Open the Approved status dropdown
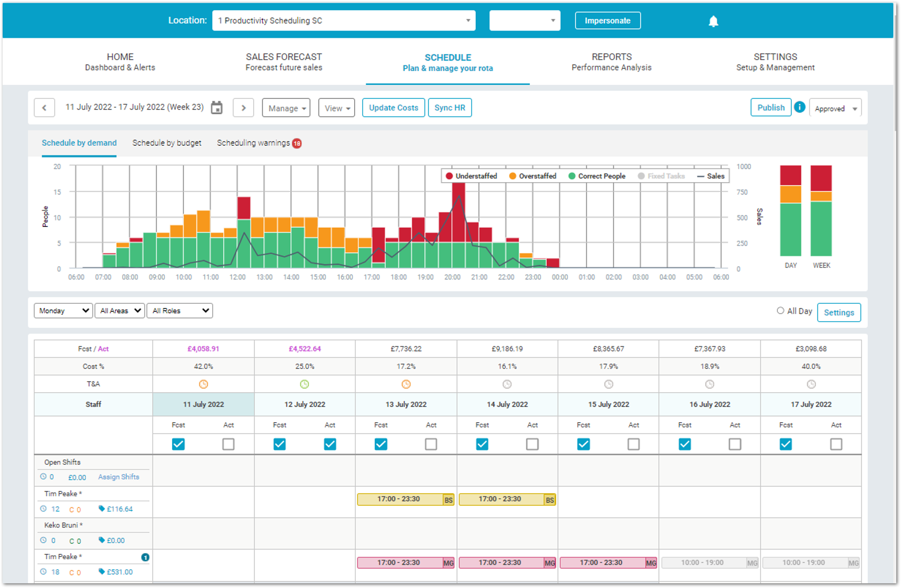Screen dimensions: 901x588 pyautogui.click(x=835, y=108)
